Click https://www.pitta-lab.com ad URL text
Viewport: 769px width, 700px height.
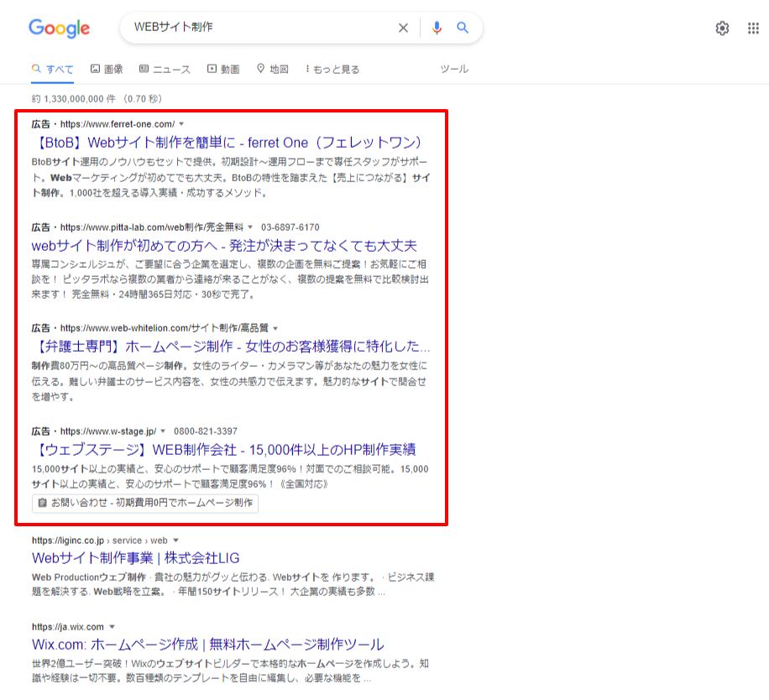pyautogui.click(x=152, y=227)
